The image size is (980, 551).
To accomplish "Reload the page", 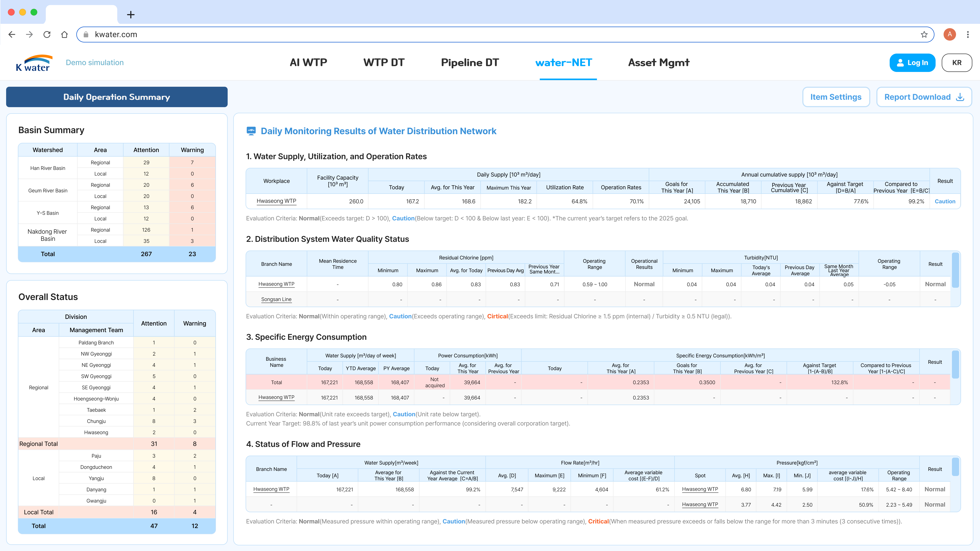I will point(47,35).
